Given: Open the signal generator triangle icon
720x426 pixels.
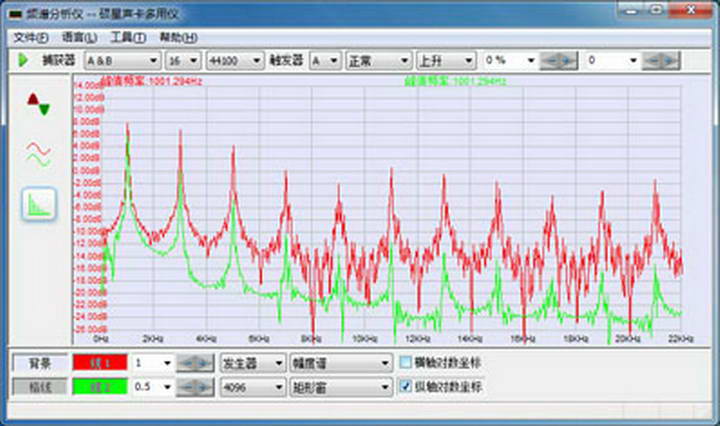Looking at the screenshot, I should (x=38, y=105).
